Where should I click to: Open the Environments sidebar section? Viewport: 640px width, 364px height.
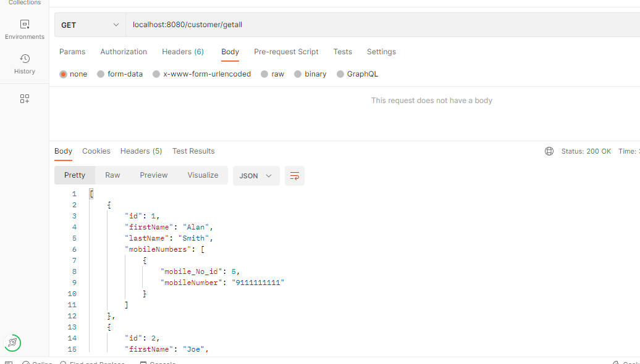[x=25, y=30]
